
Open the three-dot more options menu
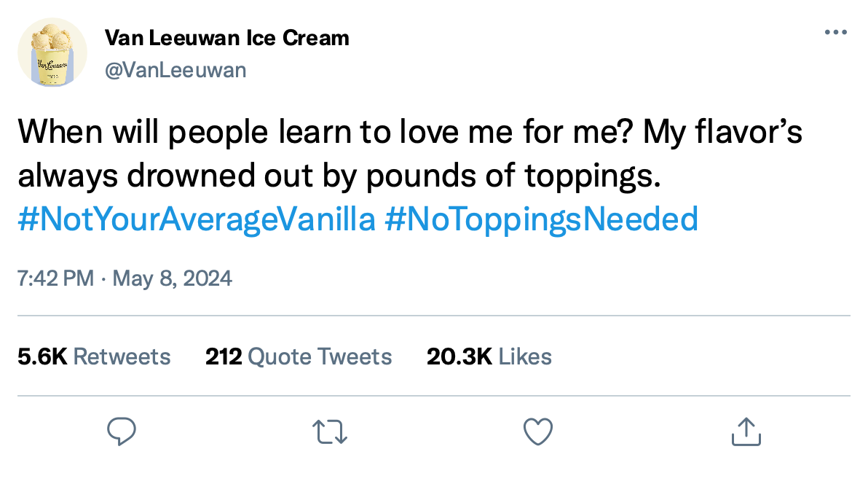835,33
